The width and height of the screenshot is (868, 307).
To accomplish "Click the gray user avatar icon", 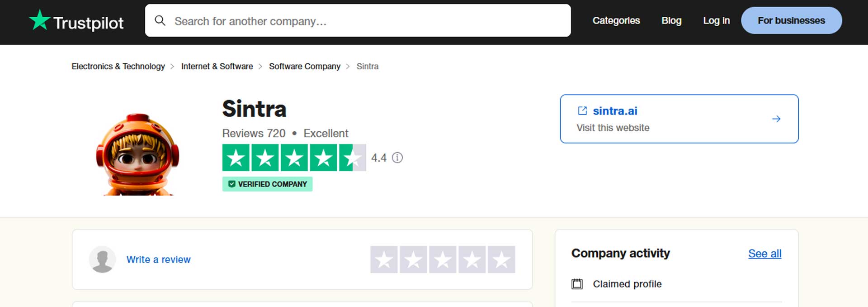I will pos(103,259).
